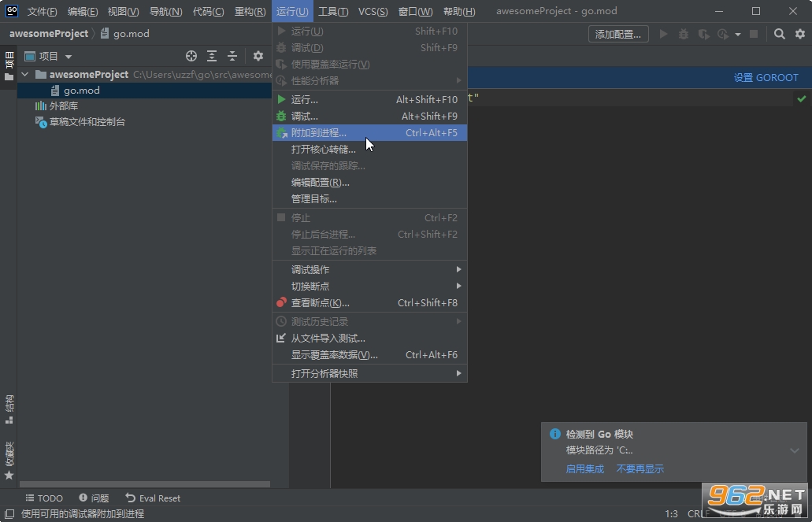Click the info icon in Go module notification
This screenshot has width=812, height=522.
(554, 434)
